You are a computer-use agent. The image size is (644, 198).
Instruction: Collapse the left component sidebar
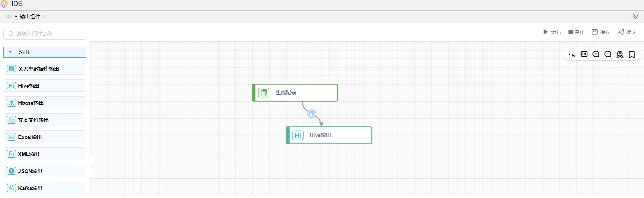[92, 167]
